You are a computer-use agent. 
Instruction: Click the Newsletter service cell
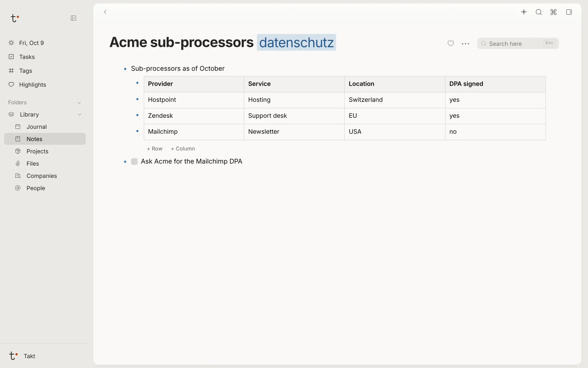pyautogui.click(x=294, y=132)
